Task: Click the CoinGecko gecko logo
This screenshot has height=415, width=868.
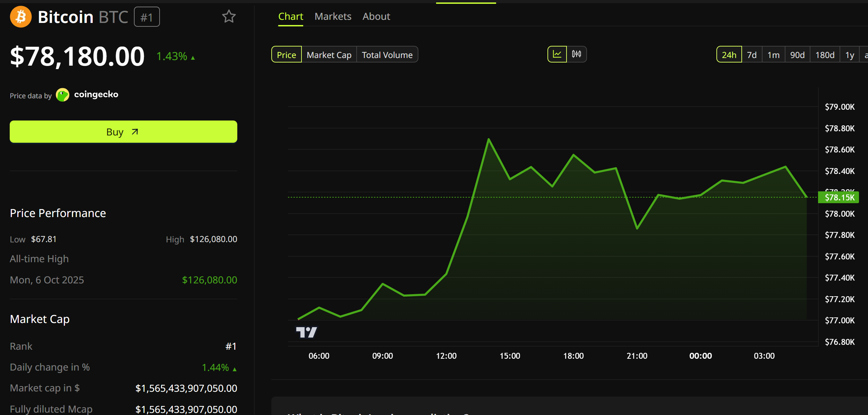Action: (63, 95)
